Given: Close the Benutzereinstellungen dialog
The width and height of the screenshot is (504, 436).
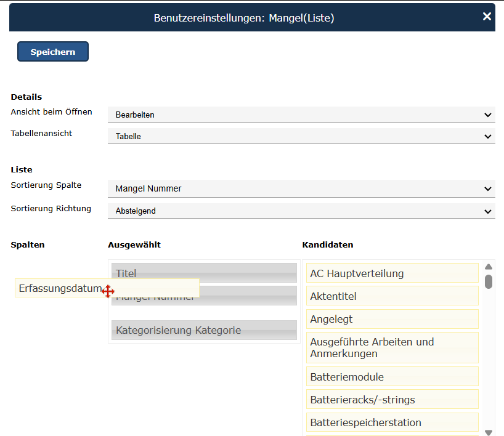Looking at the screenshot, I should coord(487,17).
